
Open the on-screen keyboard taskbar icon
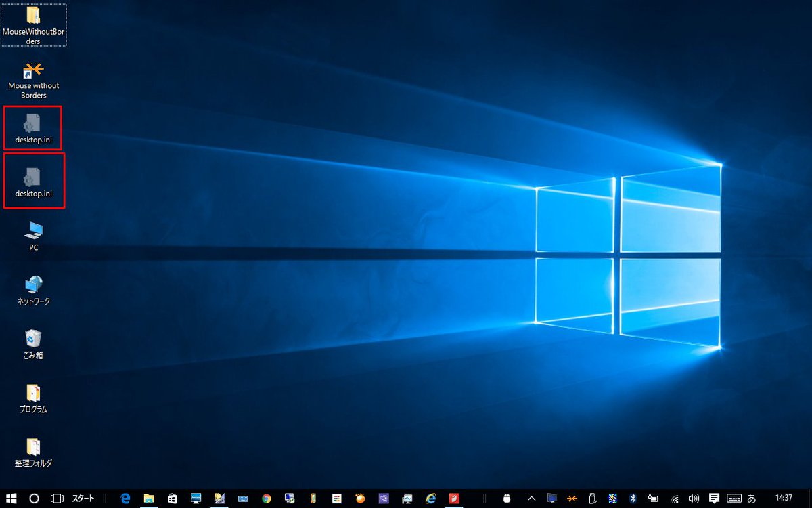[x=243, y=498]
